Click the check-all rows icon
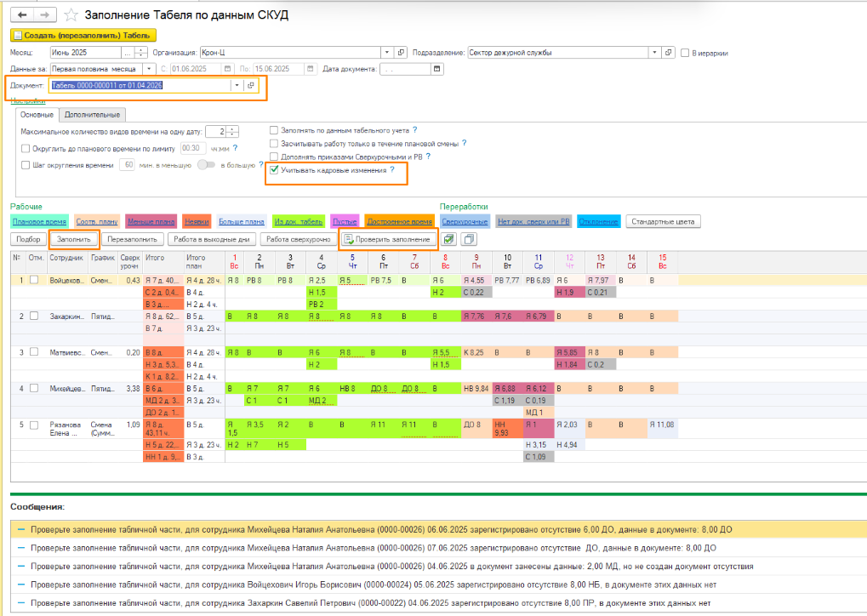This screenshot has width=867, height=616. [449, 240]
